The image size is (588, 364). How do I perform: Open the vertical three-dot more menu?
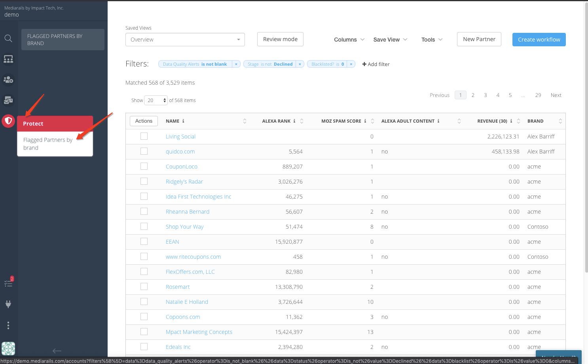click(8, 326)
